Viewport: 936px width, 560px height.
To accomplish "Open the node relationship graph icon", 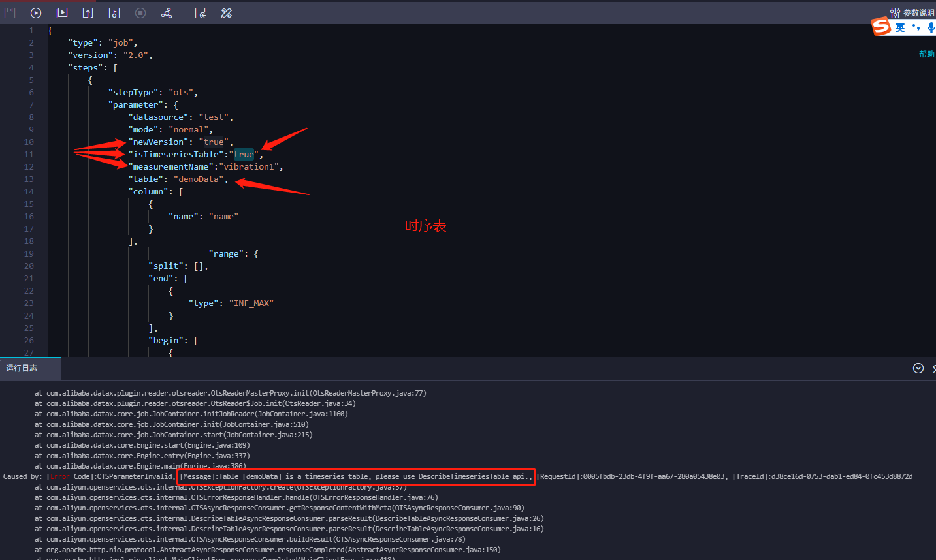I will pos(167,12).
